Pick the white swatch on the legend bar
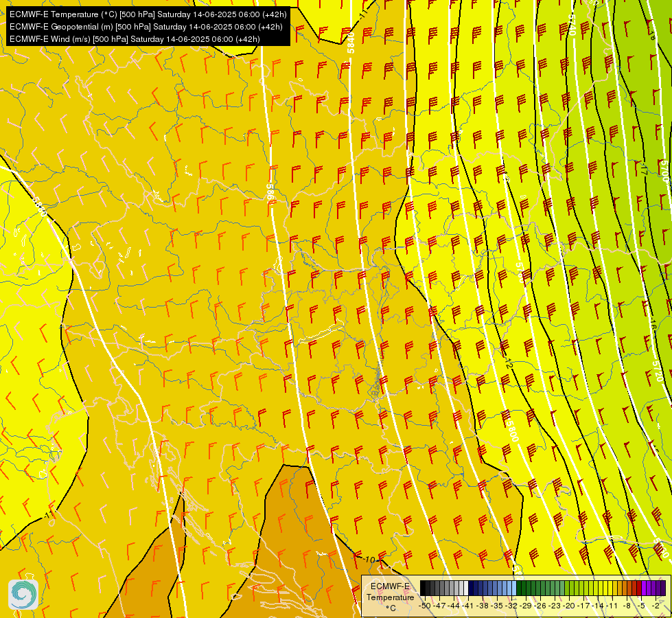This screenshot has width=672, height=618. click(x=466, y=588)
